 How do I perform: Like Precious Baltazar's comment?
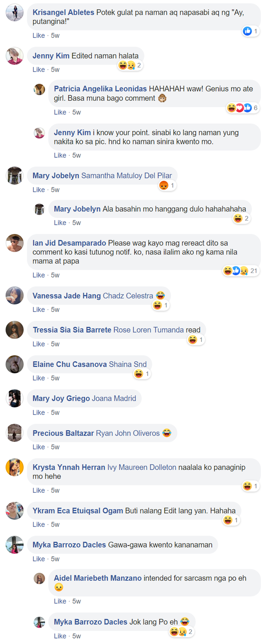pyautogui.click(x=39, y=447)
